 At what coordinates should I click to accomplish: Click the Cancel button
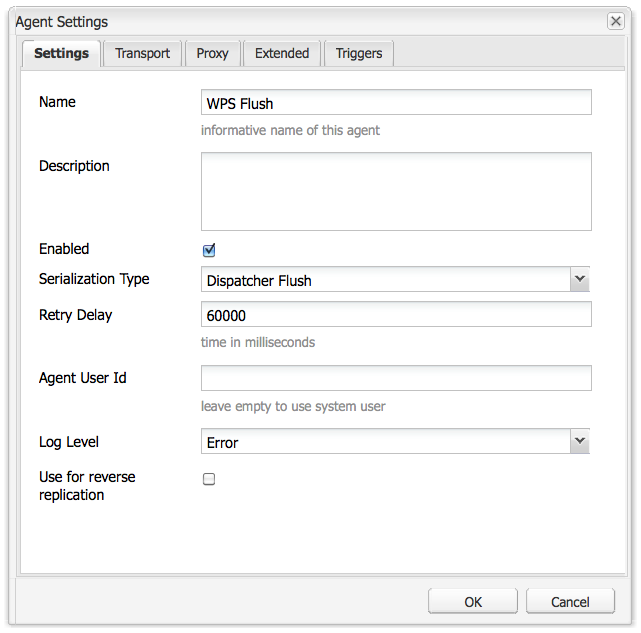[x=571, y=601]
